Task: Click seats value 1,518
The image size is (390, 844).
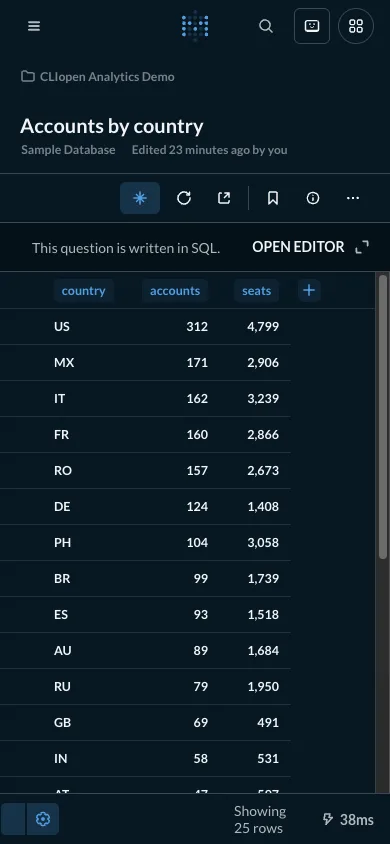Action: click(x=263, y=615)
